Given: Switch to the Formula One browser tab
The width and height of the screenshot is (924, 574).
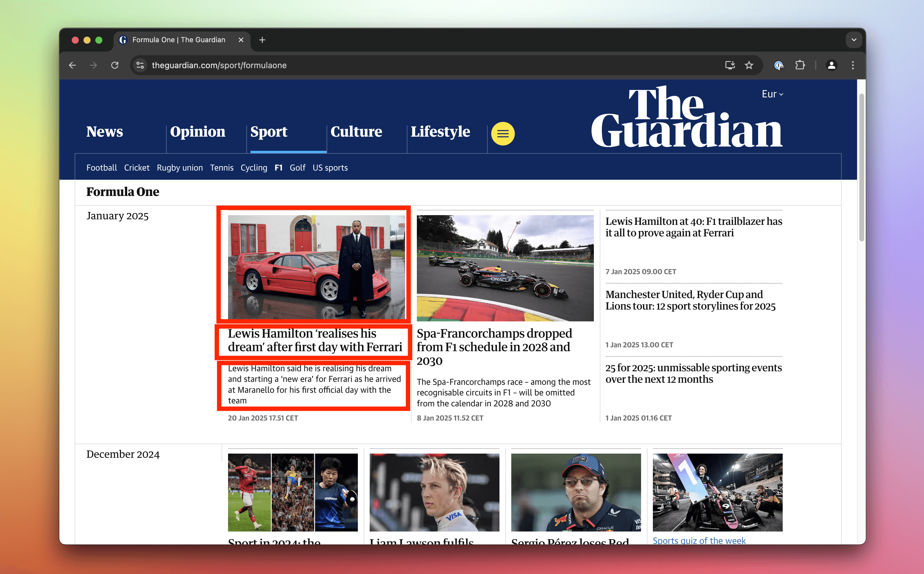Looking at the screenshot, I should point(178,40).
